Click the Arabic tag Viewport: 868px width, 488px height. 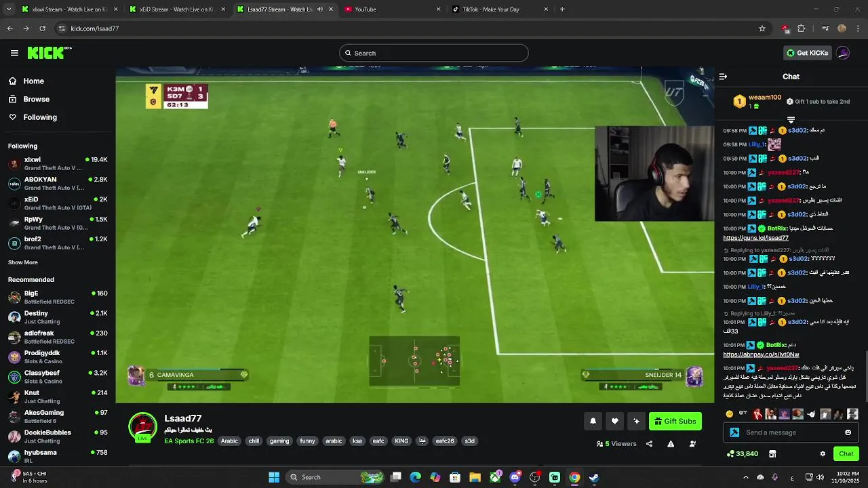230,441
